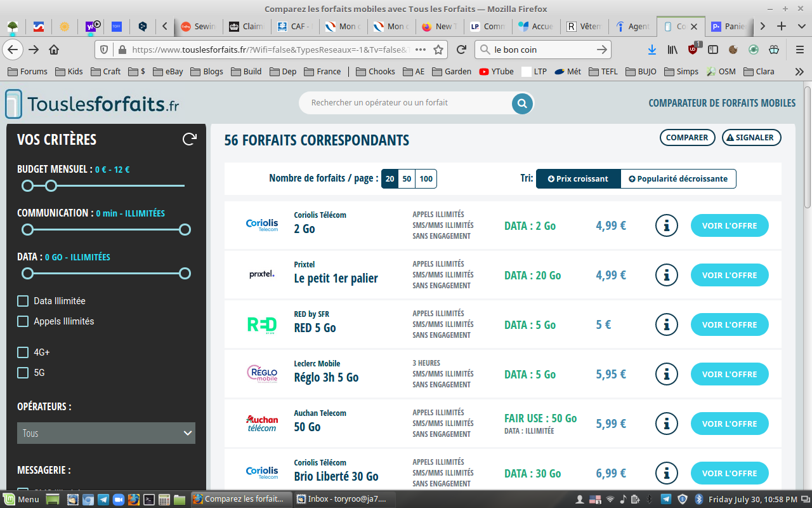The width and height of the screenshot is (812, 508).
Task: Click the magnifier search button on Touslesforfaits
Action: coord(522,103)
